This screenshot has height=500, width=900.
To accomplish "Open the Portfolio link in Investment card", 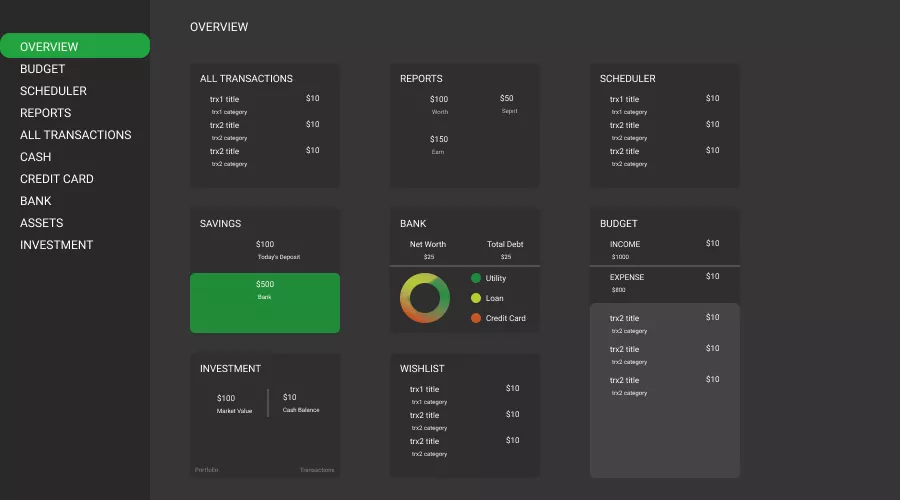I will pos(206,470).
